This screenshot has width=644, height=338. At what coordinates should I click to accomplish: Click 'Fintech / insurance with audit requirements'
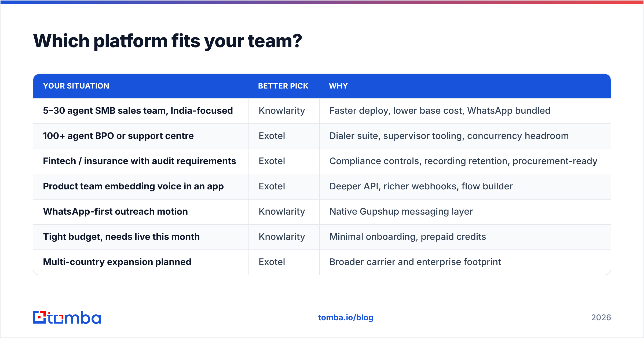click(140, 161)
